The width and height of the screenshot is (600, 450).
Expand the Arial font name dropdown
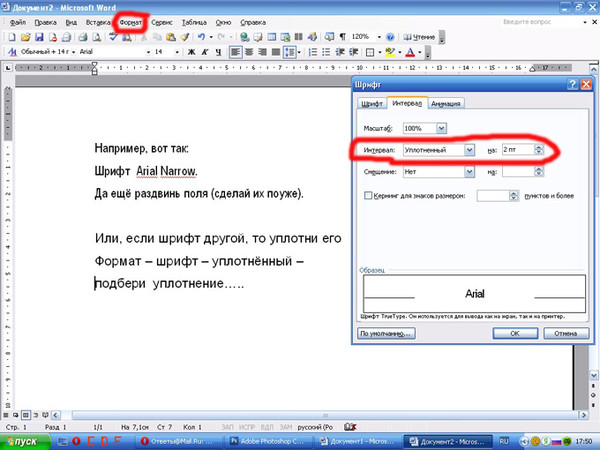pyautogui.click(x=148, y=52)
